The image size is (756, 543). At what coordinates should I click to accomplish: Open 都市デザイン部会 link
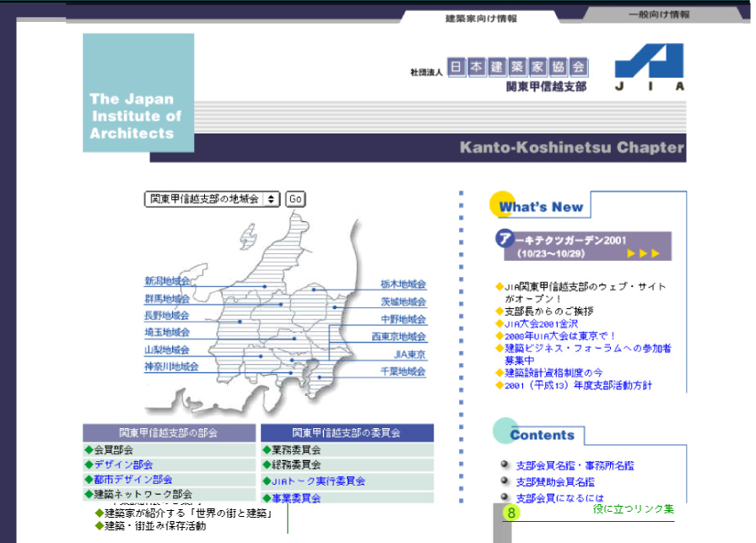tap(132, 480)
